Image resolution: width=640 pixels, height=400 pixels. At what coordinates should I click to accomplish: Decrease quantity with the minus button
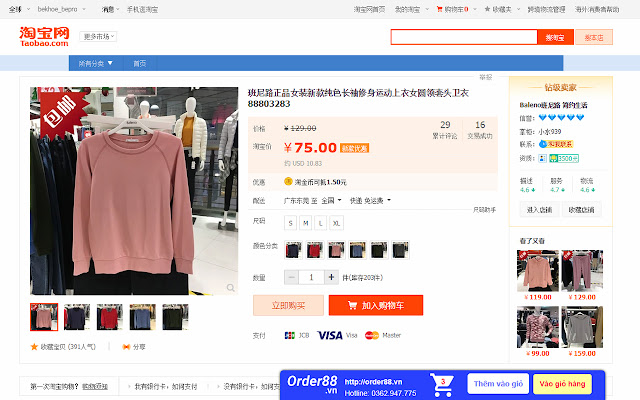tap(291, 278)
